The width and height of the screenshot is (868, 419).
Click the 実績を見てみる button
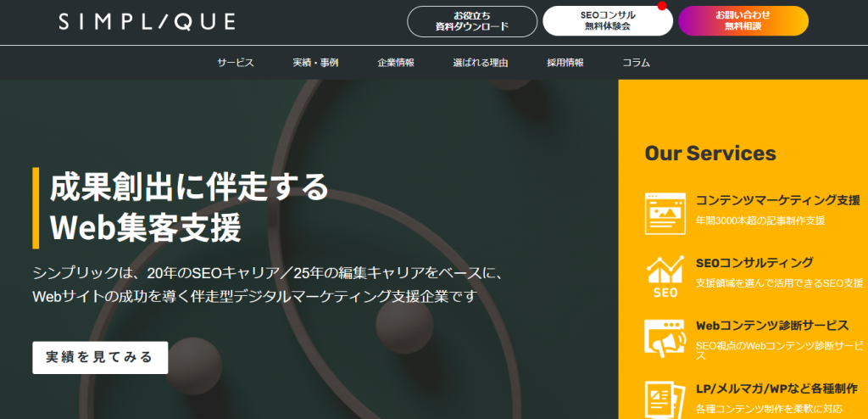[100, 357]
